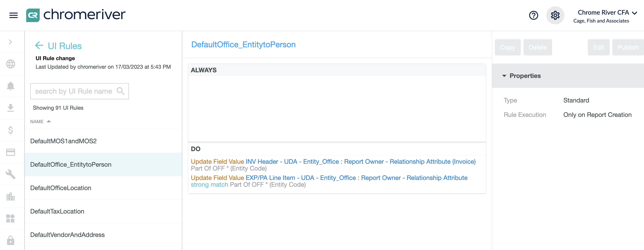Viewport: 644px width, 250px height.
Task: Select the DefaultTaxLocation rule
Action: (57, 211)
